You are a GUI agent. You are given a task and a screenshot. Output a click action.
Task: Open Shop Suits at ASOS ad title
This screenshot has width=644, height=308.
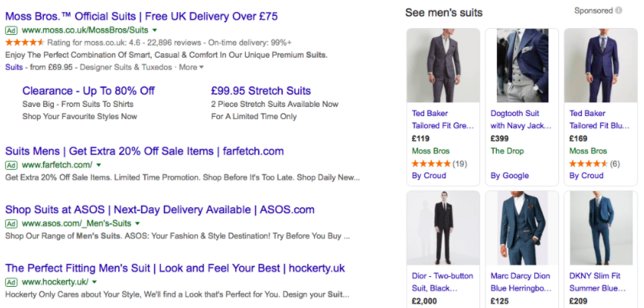160,209
